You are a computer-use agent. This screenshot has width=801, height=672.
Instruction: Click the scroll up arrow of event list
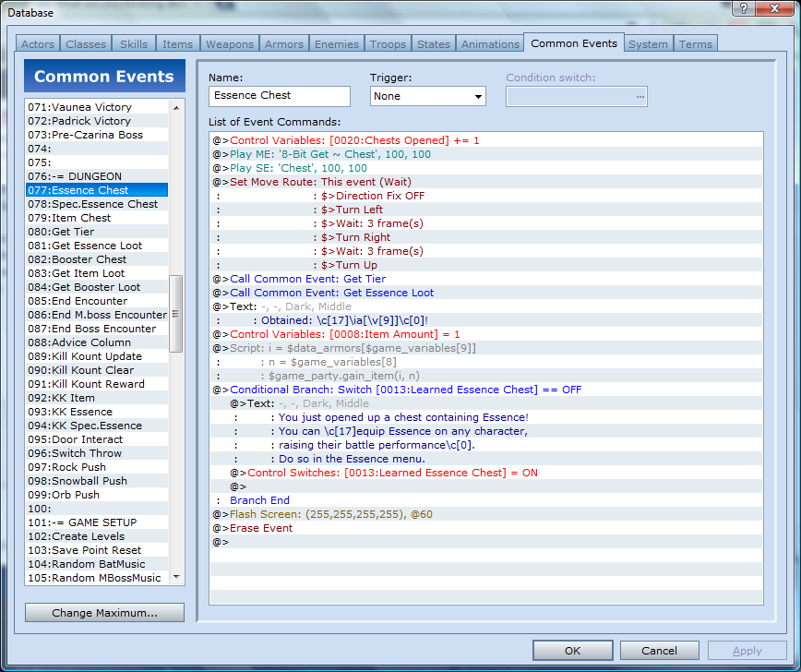(177, 106)
